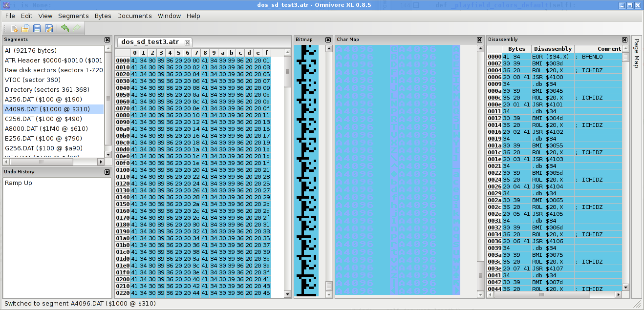The image size is (644, 310).
Task: Open the Edit menu
Action: coord(26,16)
